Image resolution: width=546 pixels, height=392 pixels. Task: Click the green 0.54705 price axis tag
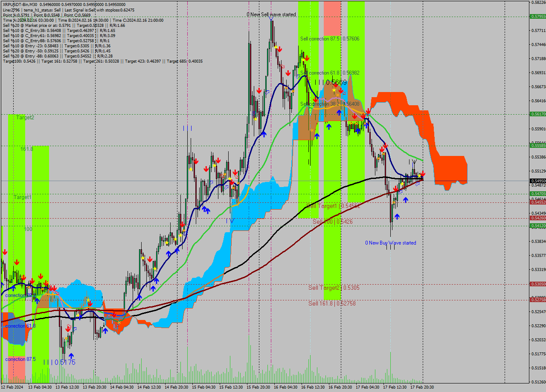point(537,193)
